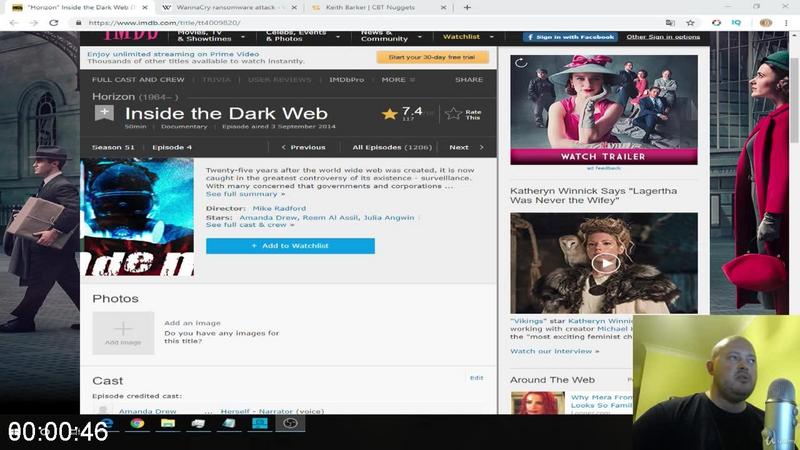This screenshot has height=450, width=800.
Task: Click the WATCH TRAILER banner
Action: tap(604, 157)
